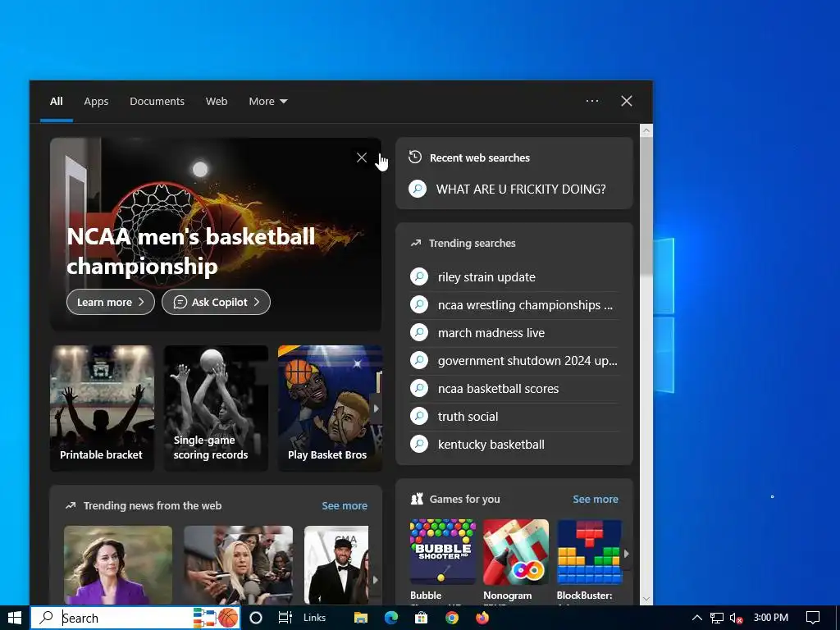The width and height of the screenshot is (840, 630).
Task: Select trending search ncaa basketball scores
Action: (514, 388)
